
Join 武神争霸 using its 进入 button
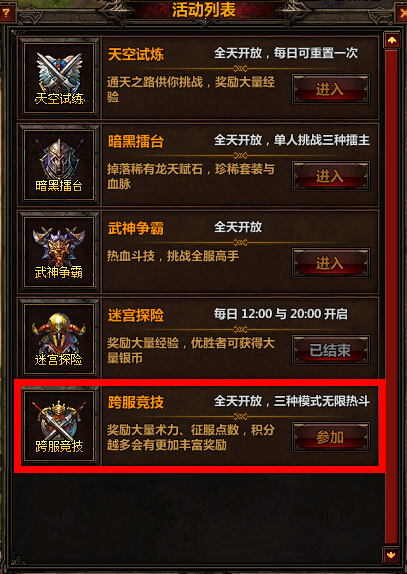(x=331, y=263)
